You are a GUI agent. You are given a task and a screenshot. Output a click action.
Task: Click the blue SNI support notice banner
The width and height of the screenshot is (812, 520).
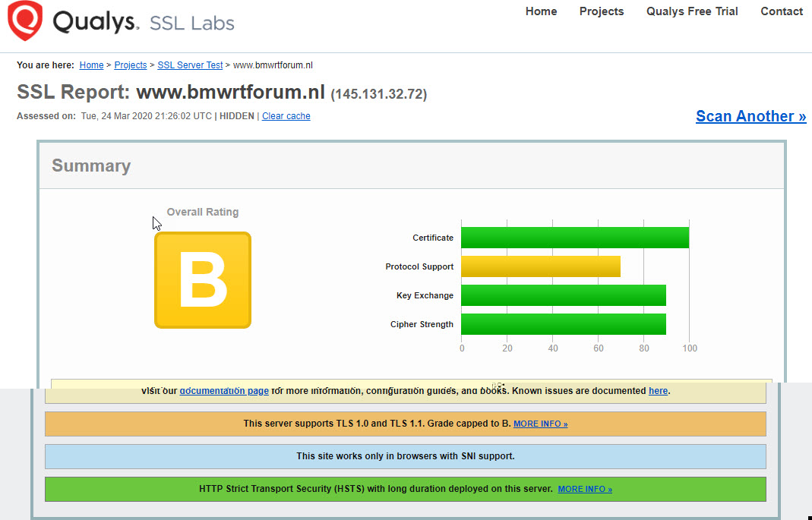click(x=405, y=456)
